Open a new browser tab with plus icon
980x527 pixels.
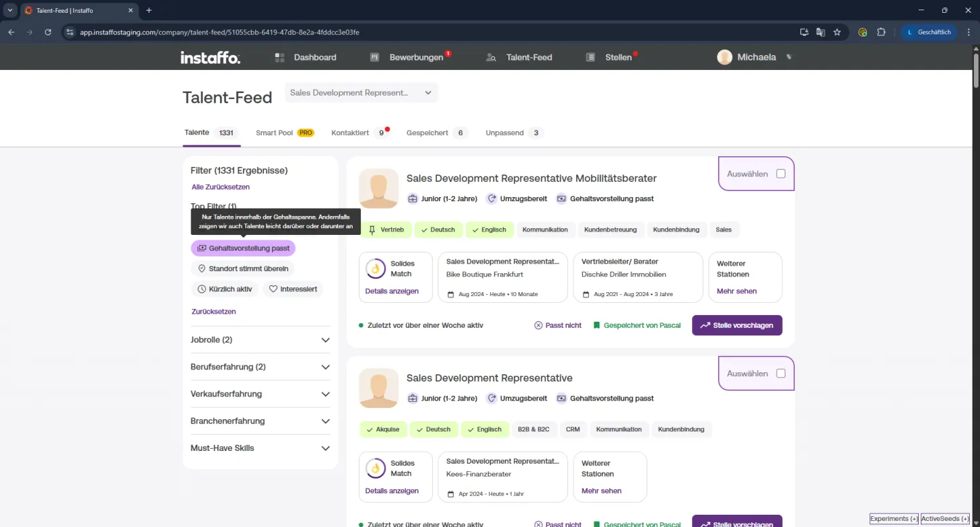click(149, 10)
